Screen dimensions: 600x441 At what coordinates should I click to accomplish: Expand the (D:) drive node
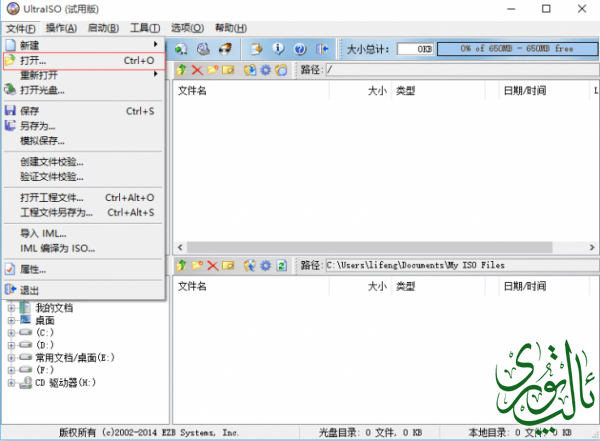(x=11, y=345)
